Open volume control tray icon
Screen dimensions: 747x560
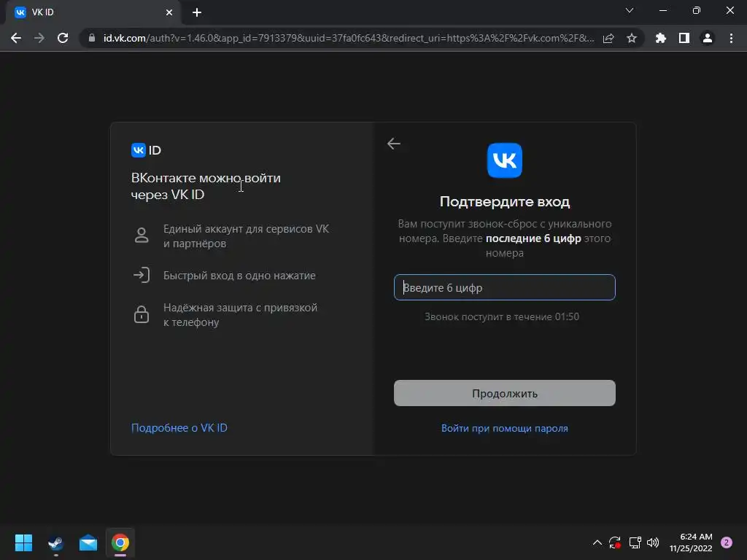click(653, 542)
